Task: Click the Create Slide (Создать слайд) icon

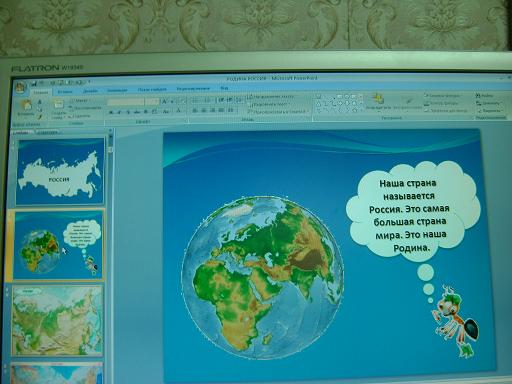Action: coord(58,105)
